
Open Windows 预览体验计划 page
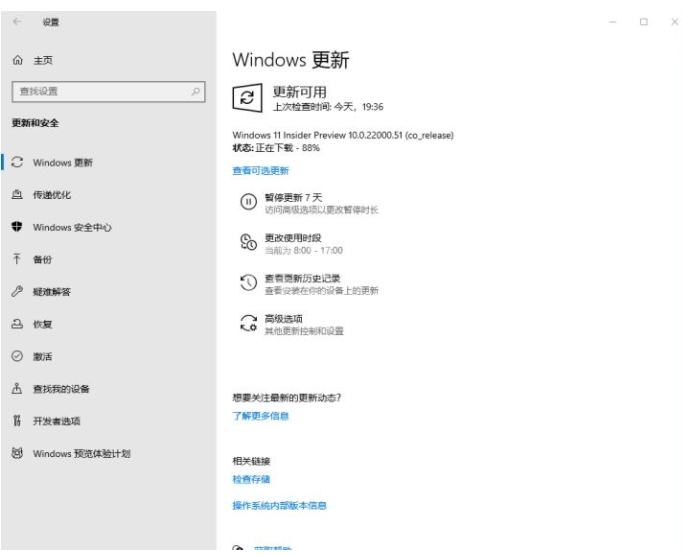point(82,454)
